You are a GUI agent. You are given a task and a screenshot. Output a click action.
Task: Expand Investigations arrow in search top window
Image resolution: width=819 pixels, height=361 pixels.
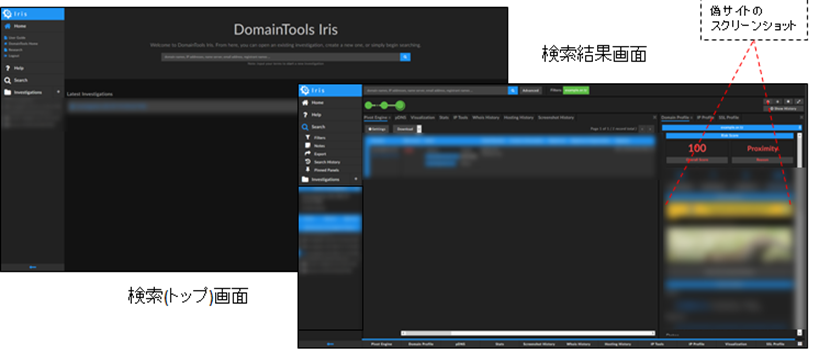(58, 92)
